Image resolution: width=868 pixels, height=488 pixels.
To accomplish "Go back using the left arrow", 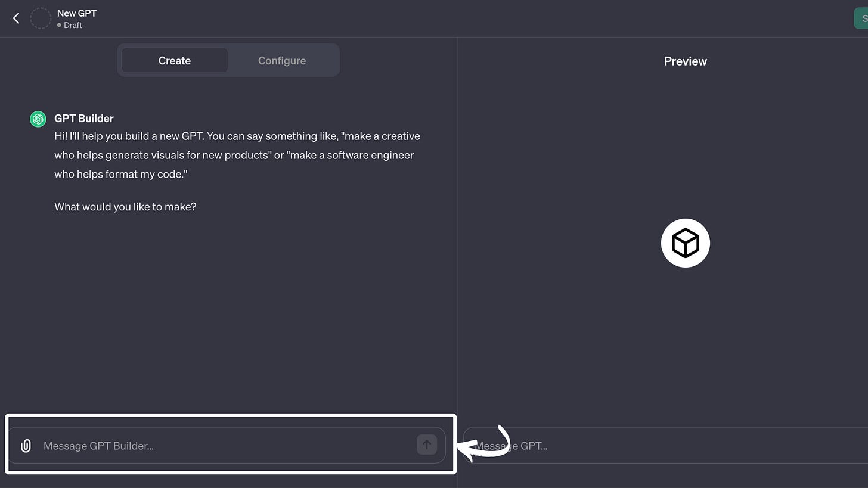I will point(16,18).
